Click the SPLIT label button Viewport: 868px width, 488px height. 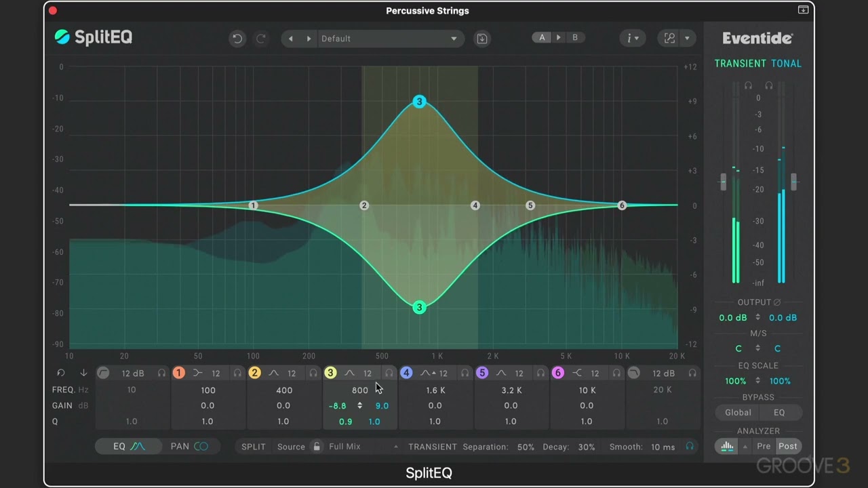[254, 447]
